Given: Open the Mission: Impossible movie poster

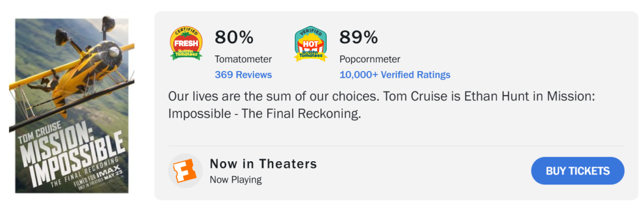Looking at the screenshot, I should tap(72, 106).
